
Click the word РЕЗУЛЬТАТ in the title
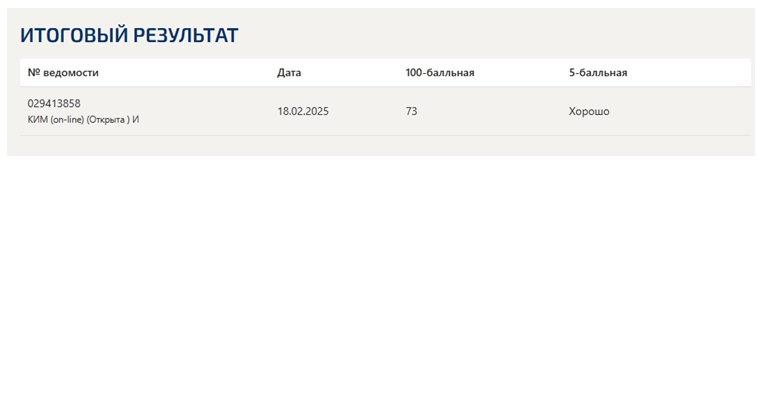click(185, 35)
